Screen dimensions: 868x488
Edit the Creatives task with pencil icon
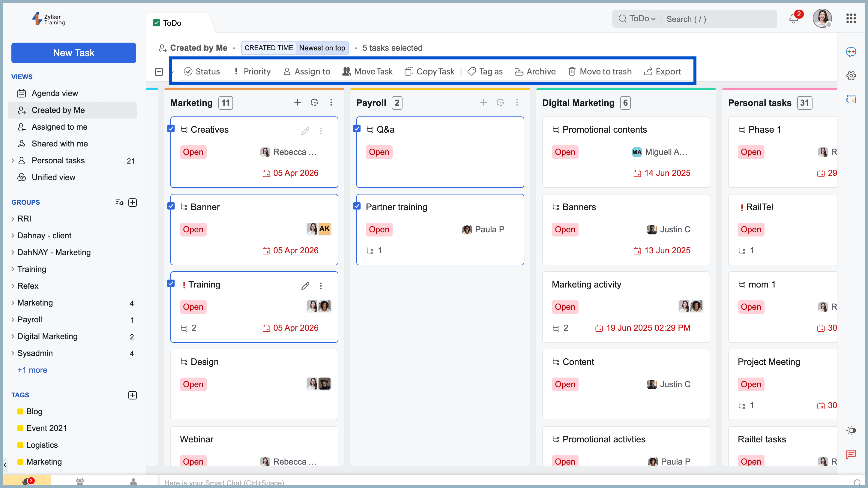pyautogui.click(x=305, y=131)
